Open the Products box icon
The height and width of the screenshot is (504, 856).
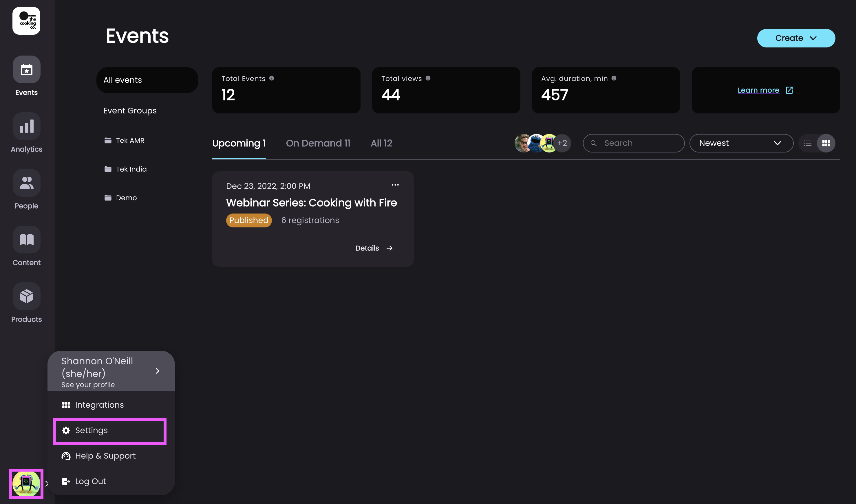click(27, 297)
